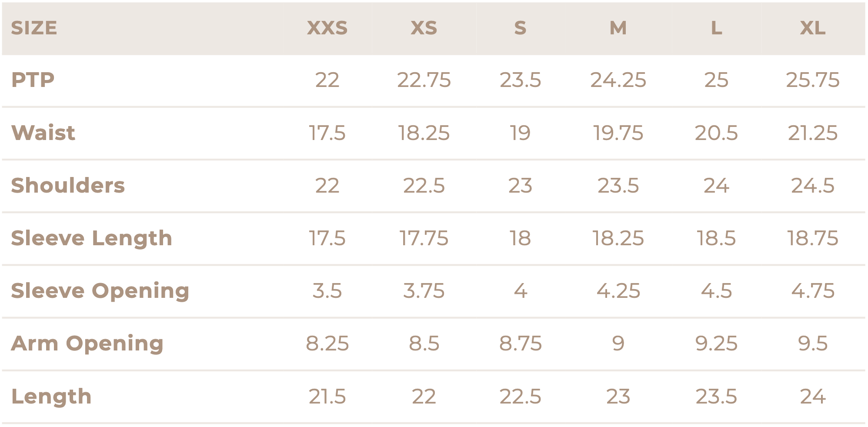Click the SIZE header label
The width and height of the screenshot is (868, 427).
(x=34, y=28)
